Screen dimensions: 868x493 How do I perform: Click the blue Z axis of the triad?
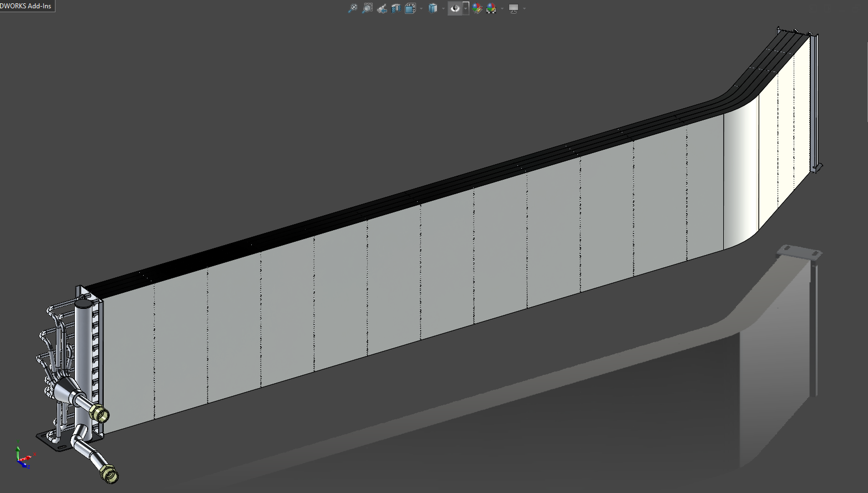coord(23,464)
